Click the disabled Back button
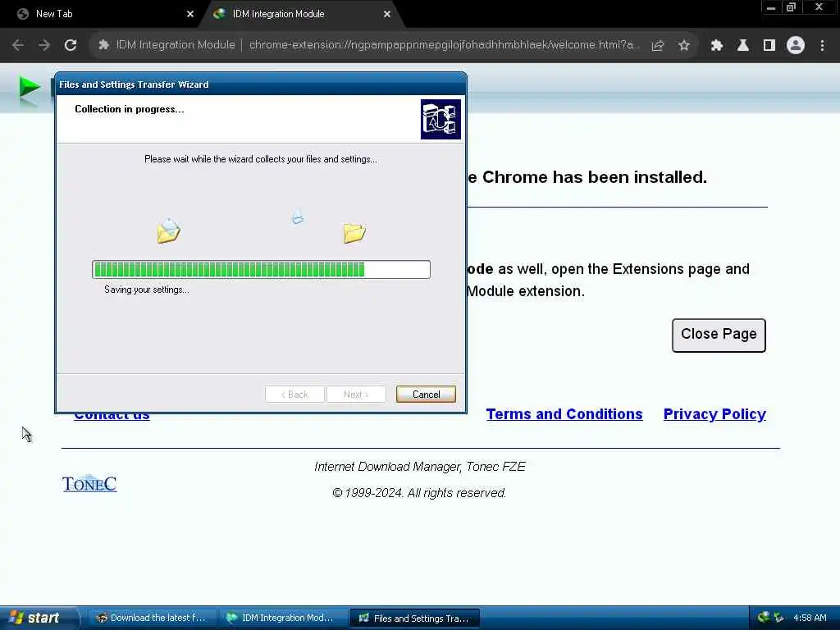The image size is (840, 630). point(294,395)
